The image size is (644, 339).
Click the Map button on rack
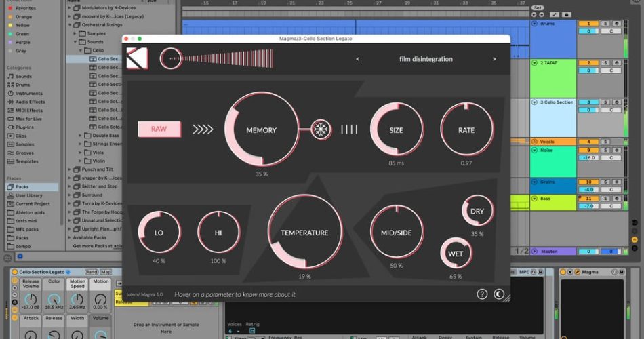pos(106,272)
